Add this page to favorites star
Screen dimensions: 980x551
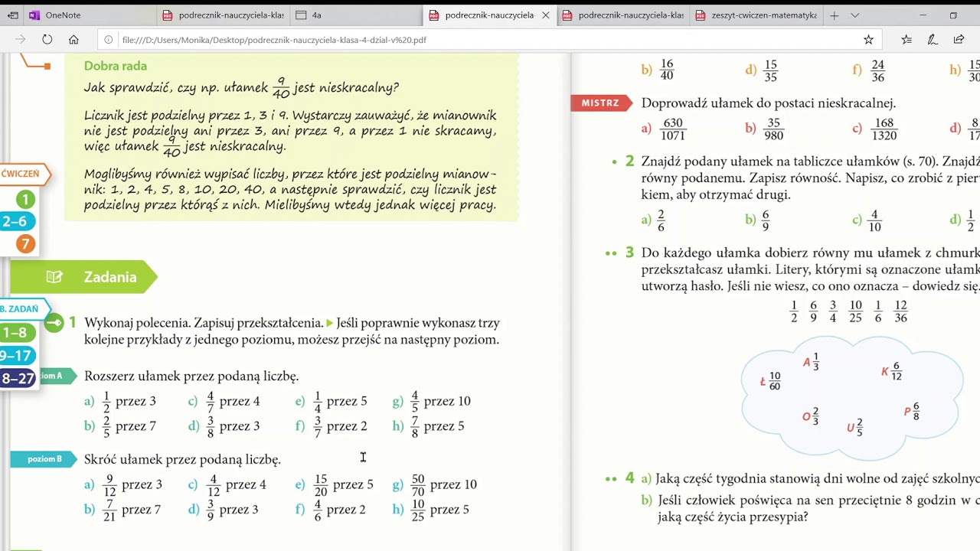pyautogui.click(x=868, y=40)
